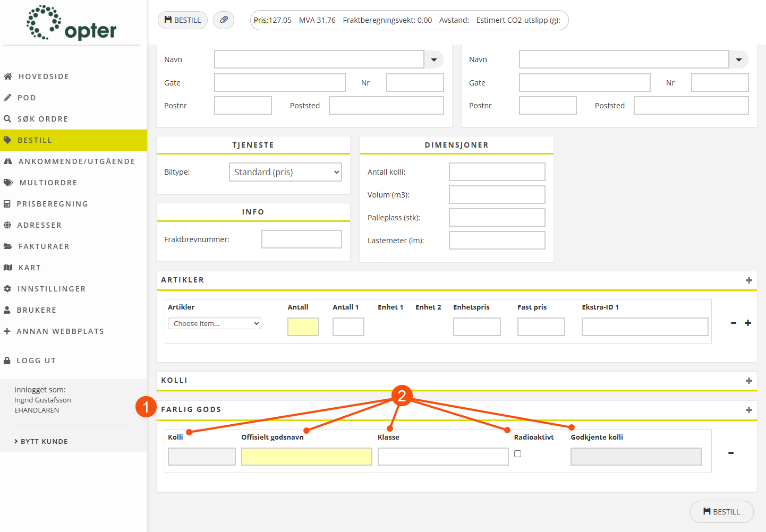Open Søk ordre in the sidebar
Screen dimensions: 766x532
(x=42, y=119)
